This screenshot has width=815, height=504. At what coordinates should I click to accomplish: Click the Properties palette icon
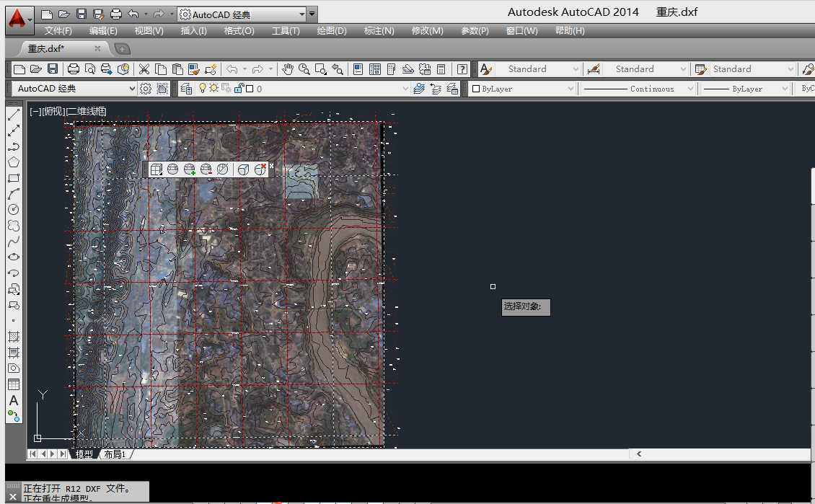tap(358, 69)
